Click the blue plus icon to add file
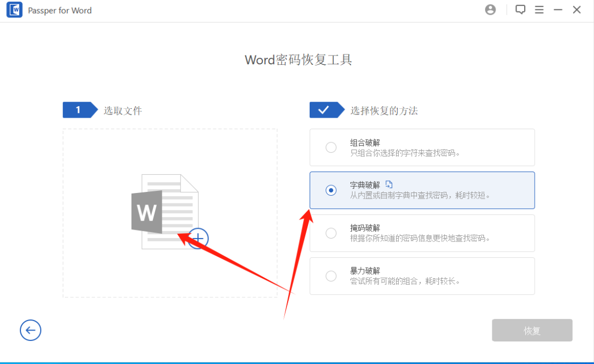This screenshot has width=594, height=364. click(198, 238)
